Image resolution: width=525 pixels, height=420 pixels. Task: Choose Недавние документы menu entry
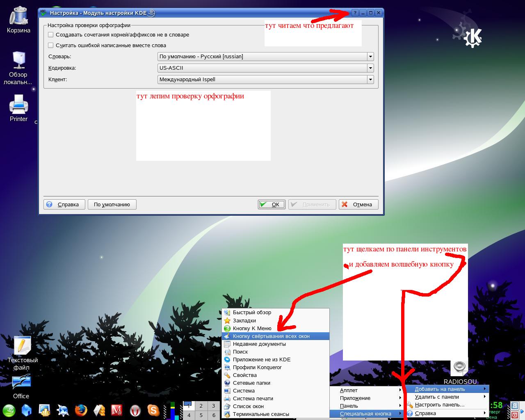[276, 344]
